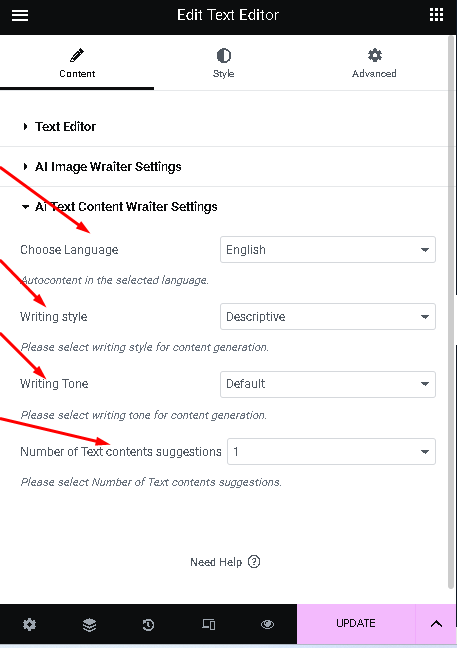Click the UPDATE button
The height and width of the screenshot is (648, 457).
click(356, 624)
